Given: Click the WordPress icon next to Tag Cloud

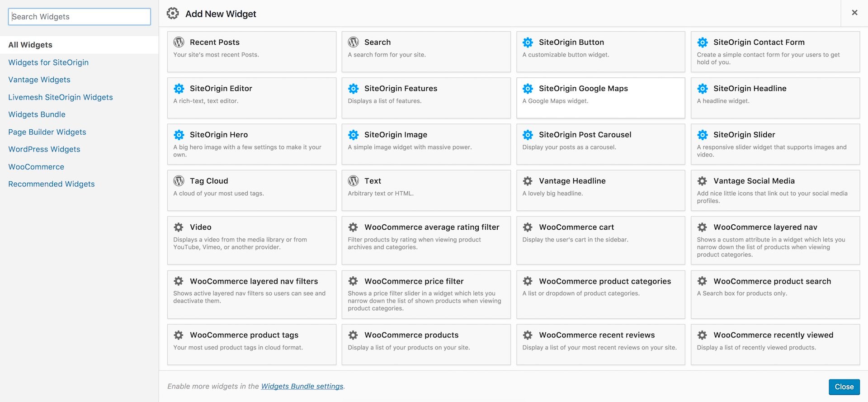Looking at the screenshot, I should pos(179,181).
